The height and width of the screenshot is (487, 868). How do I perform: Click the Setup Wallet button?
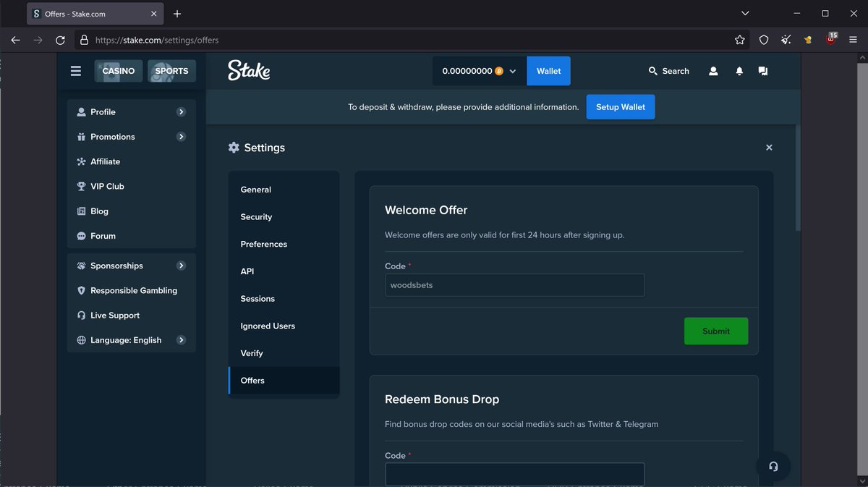coord(621,107)
